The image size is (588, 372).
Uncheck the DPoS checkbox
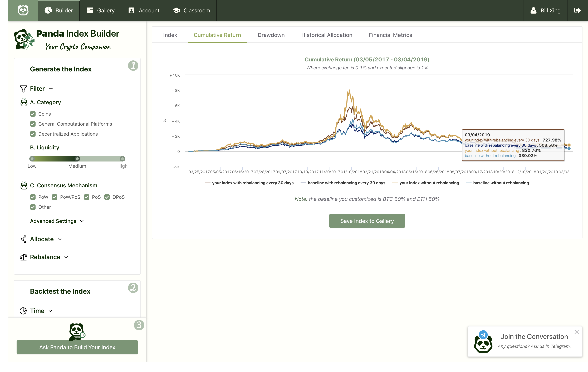click(x=107, y=197)
